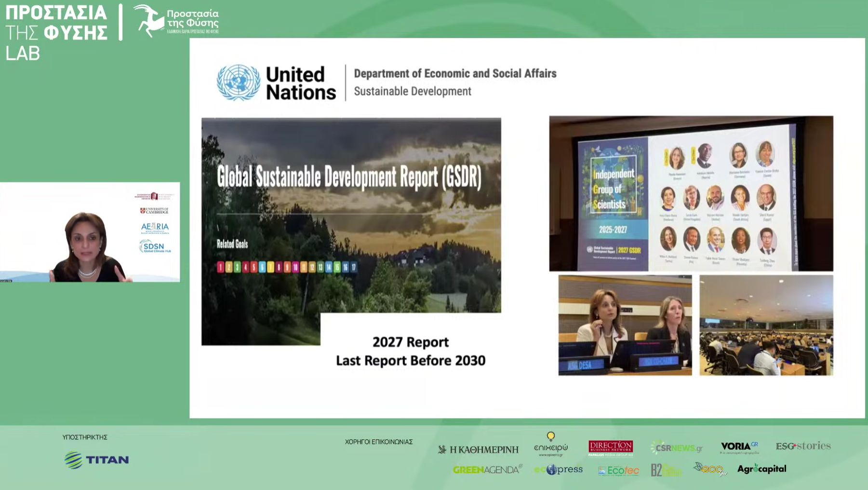Viewport: 868px width, 490px height.
Task: Click the Related Goals colored number strip
Action: (287, 267)
